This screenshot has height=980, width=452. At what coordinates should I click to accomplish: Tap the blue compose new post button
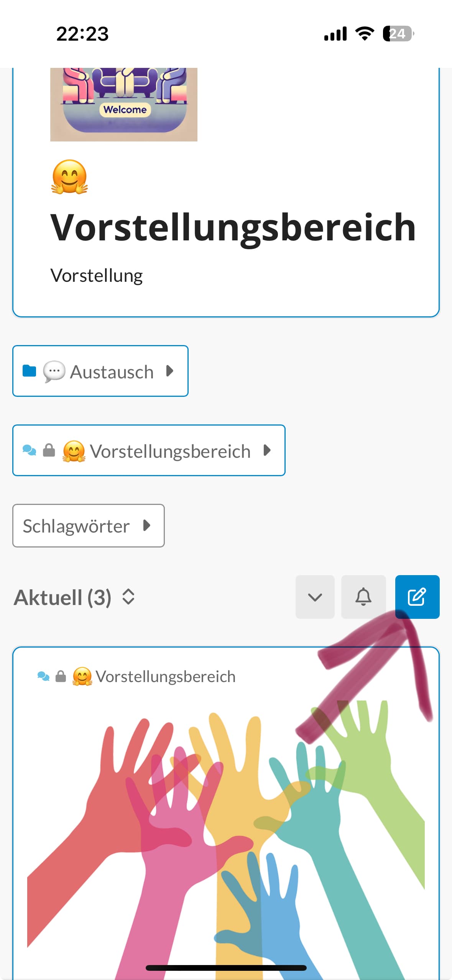click(417, 596)
